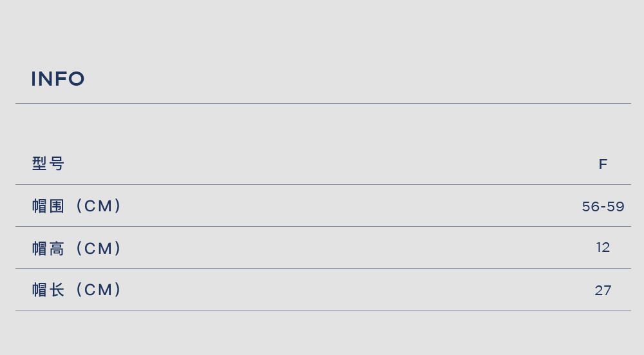The height and width of the screenshot is (355, 644).
Task: Click the letter O in INFO
Action: [x=77, y=79]
